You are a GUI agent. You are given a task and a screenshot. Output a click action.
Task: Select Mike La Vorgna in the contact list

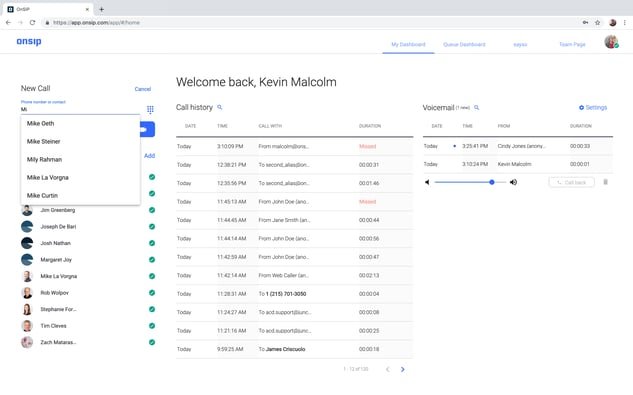(x=59, y=276)
